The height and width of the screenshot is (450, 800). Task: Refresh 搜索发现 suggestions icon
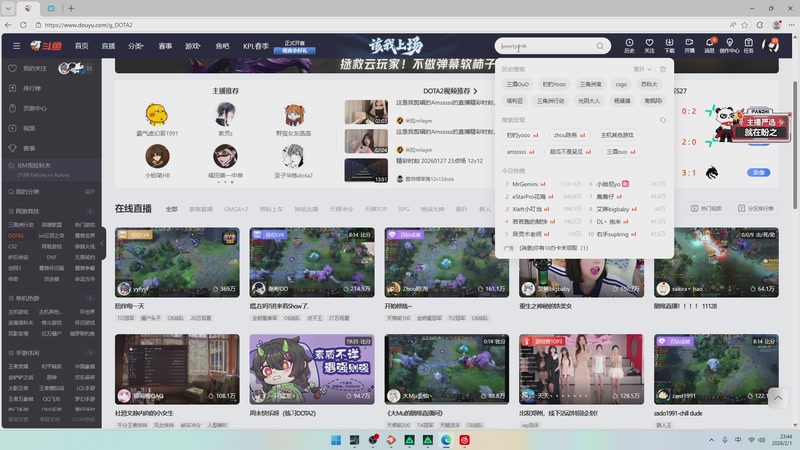[663, 120]
